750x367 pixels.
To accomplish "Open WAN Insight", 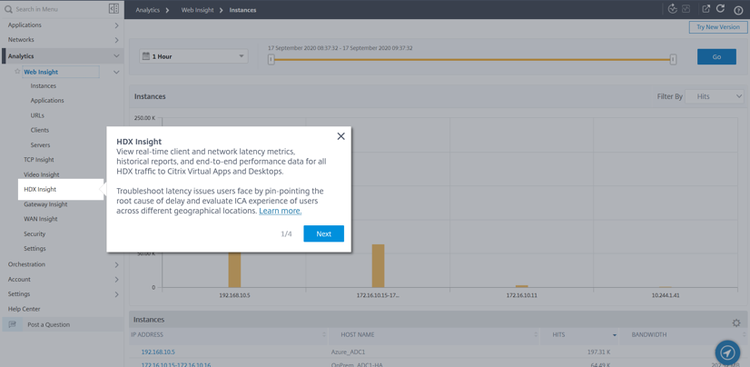I will pos(41,219).
